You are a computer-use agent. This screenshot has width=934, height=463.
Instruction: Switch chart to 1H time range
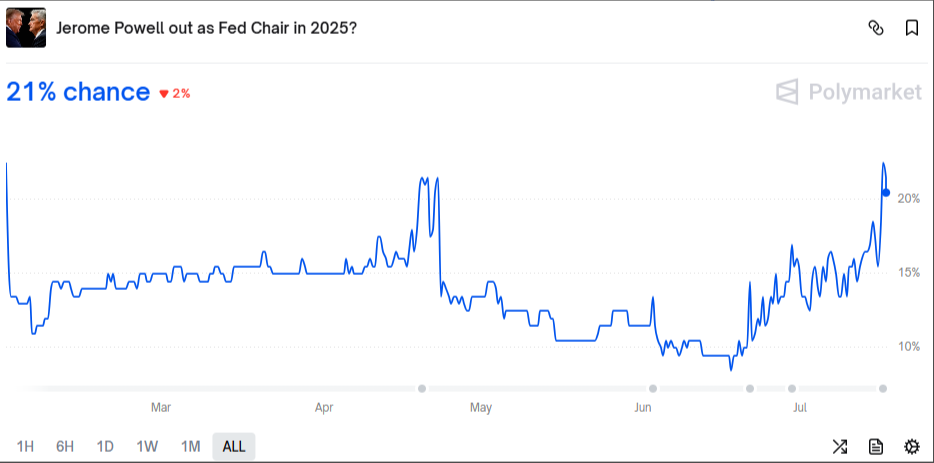click(x=26, y=446)
